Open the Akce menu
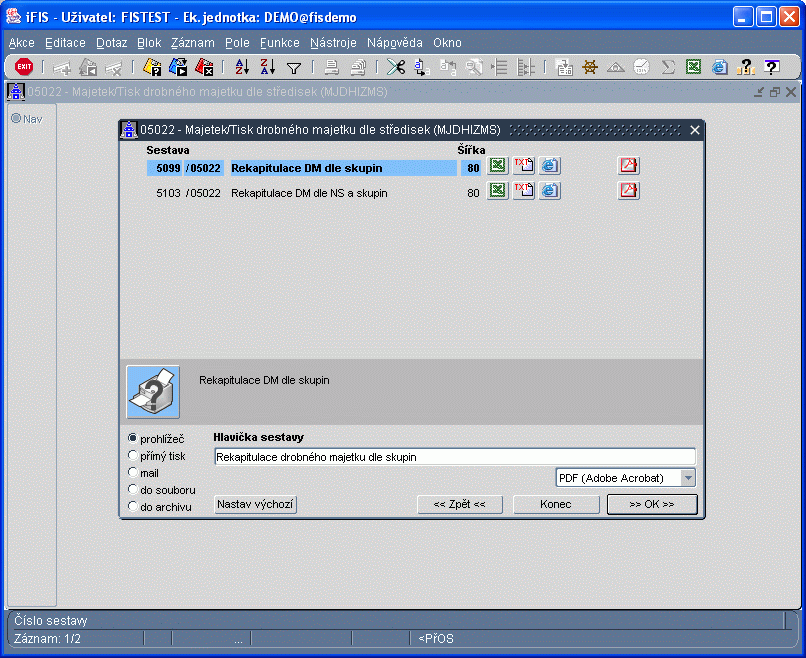 (22, 43)
